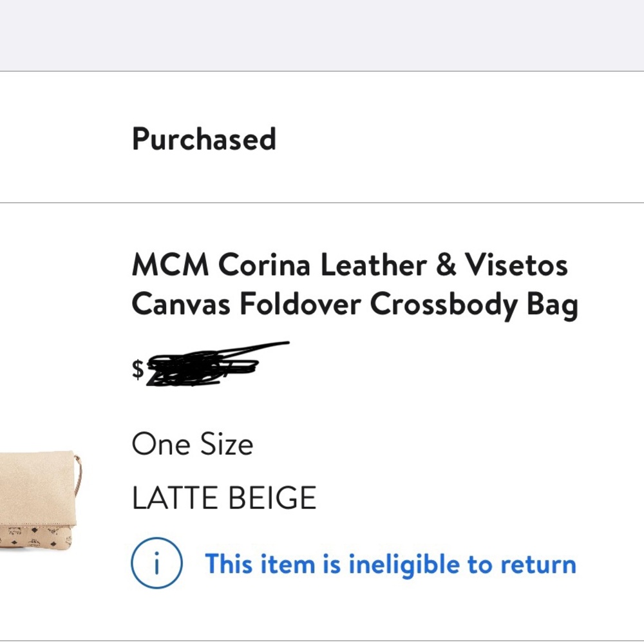Click "This item is ineligible to return" link

391,564
